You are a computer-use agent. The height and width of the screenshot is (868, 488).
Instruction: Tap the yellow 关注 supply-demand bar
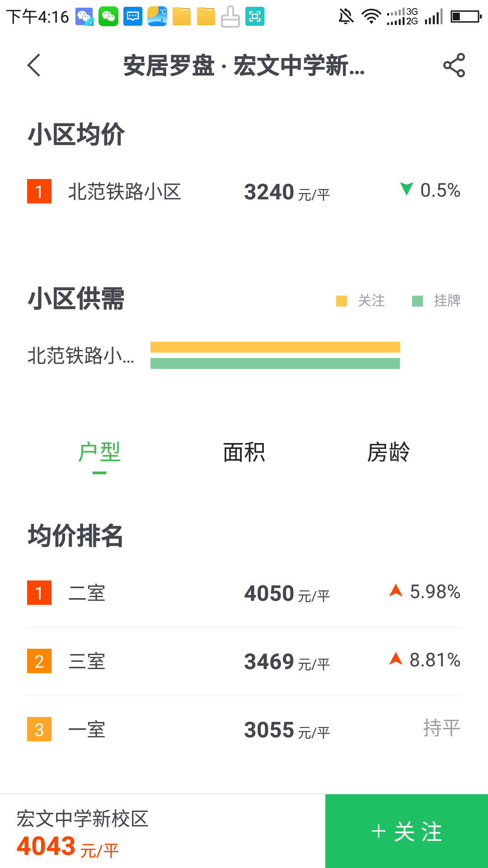tap(275, 347)
